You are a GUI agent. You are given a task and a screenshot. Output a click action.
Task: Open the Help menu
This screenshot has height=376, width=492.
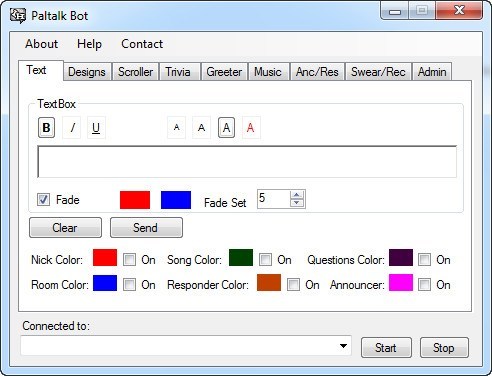(89, 44)
